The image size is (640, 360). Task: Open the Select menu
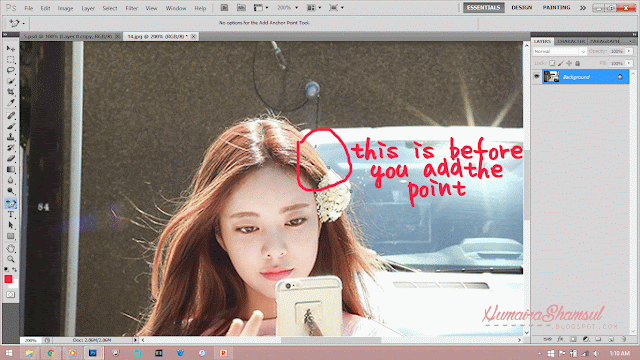click(x=110, y=8)
